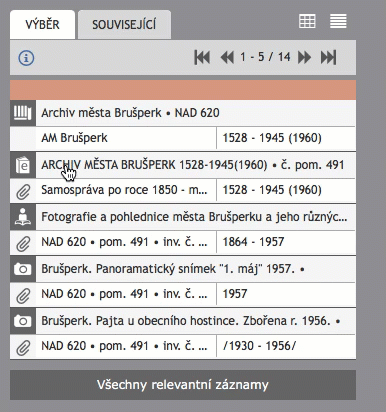Viewport: 386px width, 412px height.
Task: Switch to list view layout
Action: tap(338, 21)
